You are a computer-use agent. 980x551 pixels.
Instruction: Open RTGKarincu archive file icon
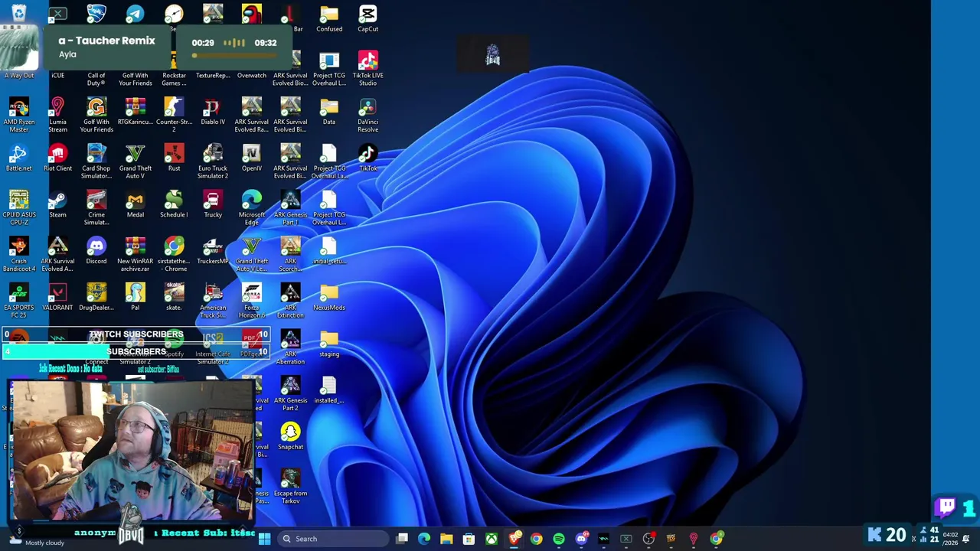(x=136, y=112)
